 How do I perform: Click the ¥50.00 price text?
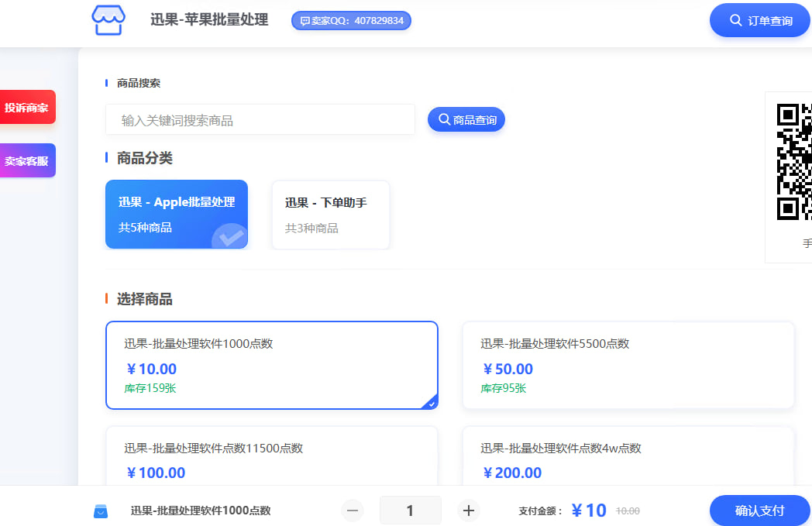(x=507, y=369)
